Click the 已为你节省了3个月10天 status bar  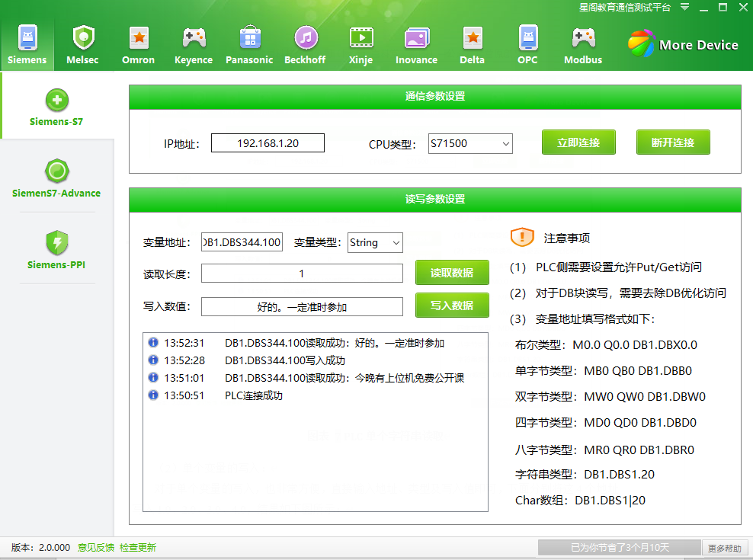620,548
